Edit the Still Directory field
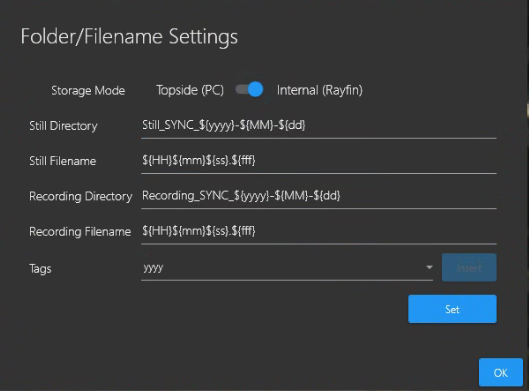The height and width of the screenshot is (391, 529). click(x=319, y=126)
